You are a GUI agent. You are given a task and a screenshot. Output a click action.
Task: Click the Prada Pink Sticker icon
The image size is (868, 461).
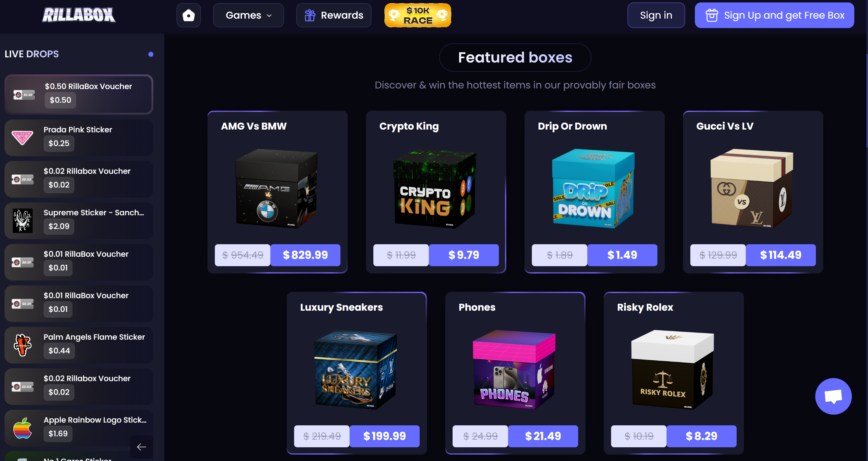[x=23, y=138]
